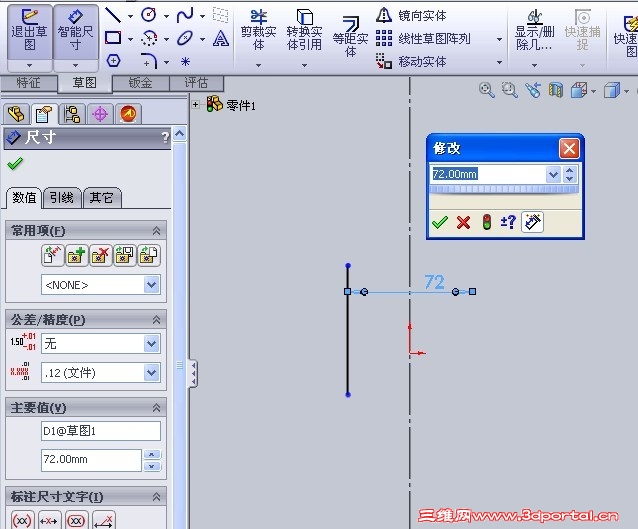This screenshot has height=529, width=638.
Task: Collapse the 公差/精度 section
Action: click(x=156, y=320)
